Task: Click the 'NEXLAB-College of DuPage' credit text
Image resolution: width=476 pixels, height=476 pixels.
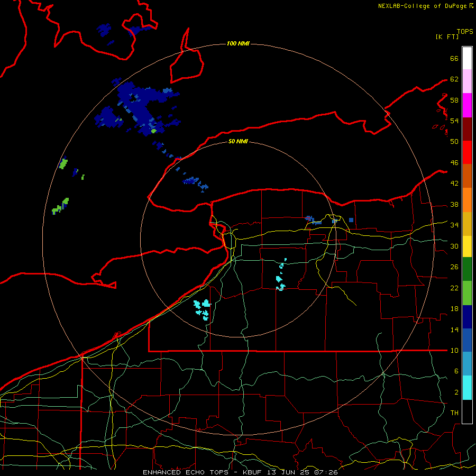Action: (x=422, y=6)
